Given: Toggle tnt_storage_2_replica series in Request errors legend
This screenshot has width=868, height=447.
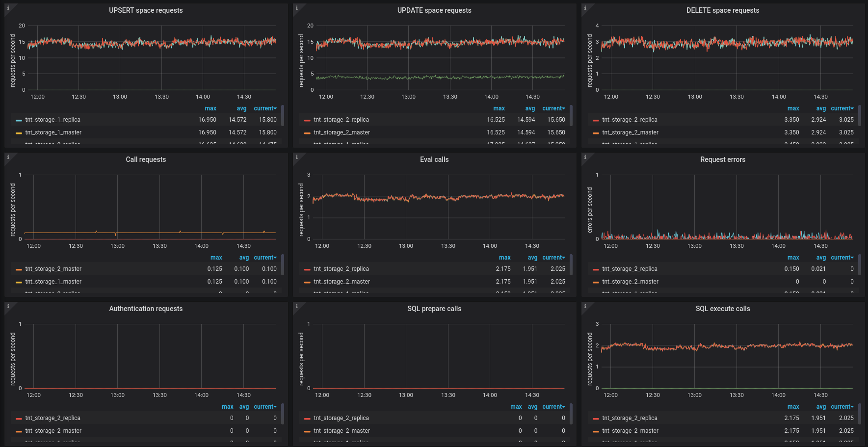Looking at the screenshot, I should (630, 269).
